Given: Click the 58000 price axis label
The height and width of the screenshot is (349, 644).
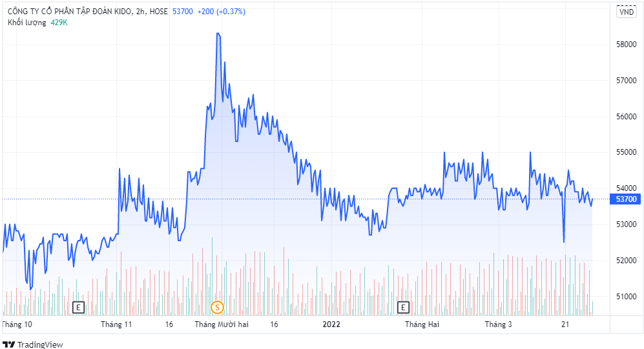Looking at the screenshot, I should click(x=627, y=45).
